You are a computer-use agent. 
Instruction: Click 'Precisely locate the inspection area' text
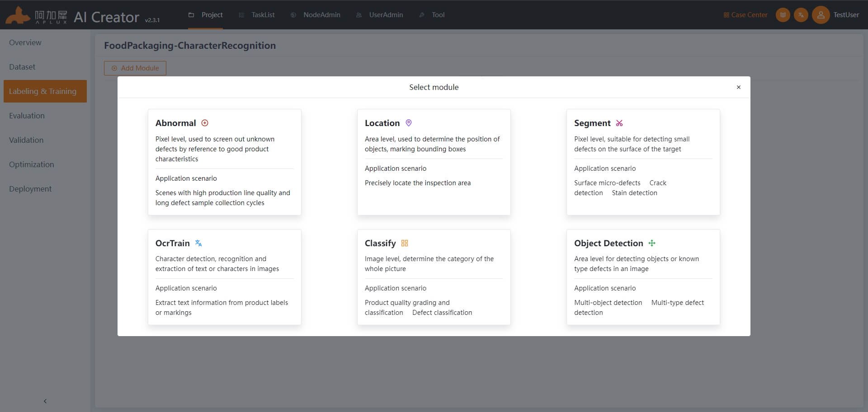(x=418, y=183)
